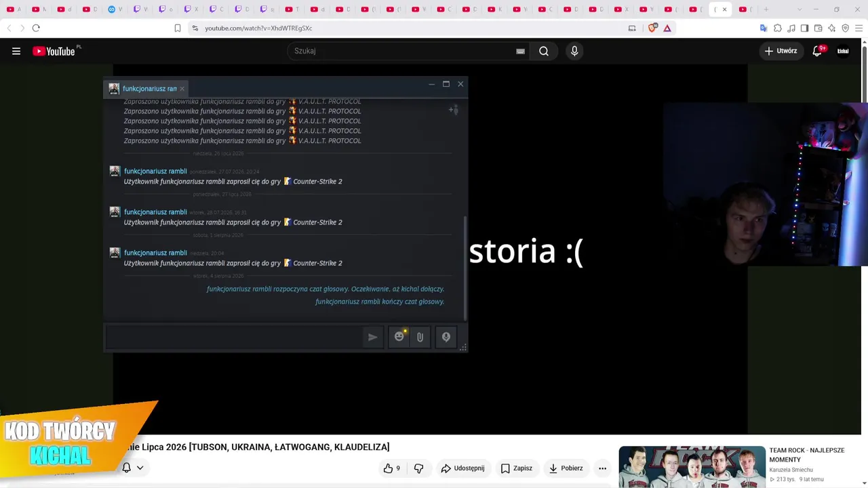Open 'TEAM ROCK - NAJLEPSZE MOMENTY' title
The image size is (868, 488).
(806, 455)
